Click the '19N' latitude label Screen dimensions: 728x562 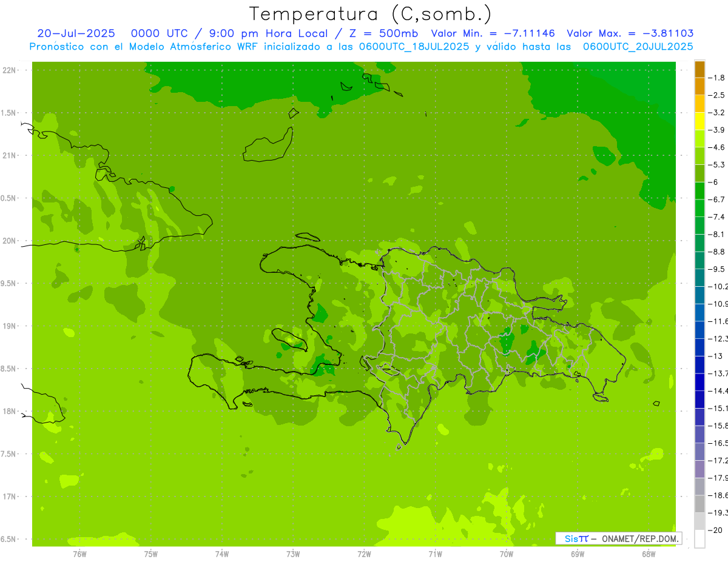pyautogui.click(x=10, y=326)
